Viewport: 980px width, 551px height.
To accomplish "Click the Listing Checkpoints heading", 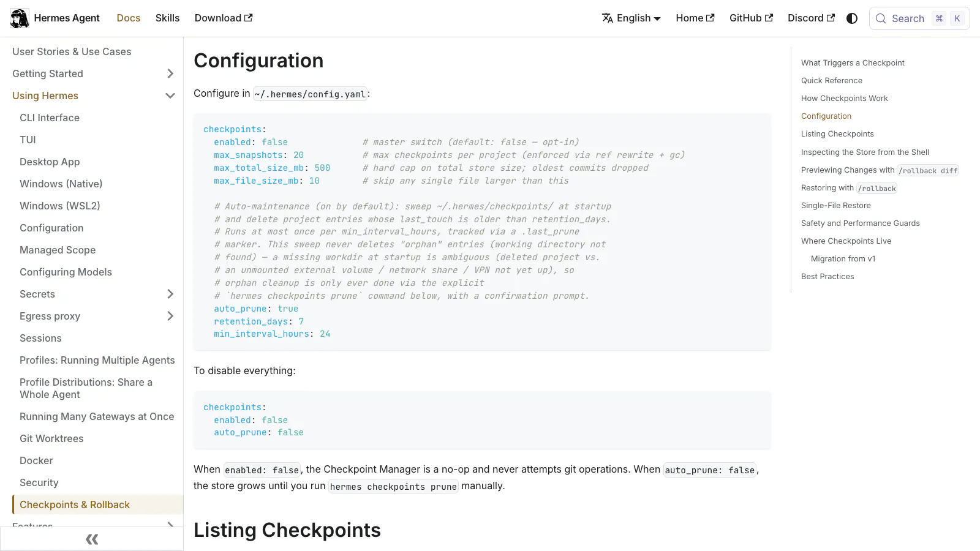I will 287,530.
